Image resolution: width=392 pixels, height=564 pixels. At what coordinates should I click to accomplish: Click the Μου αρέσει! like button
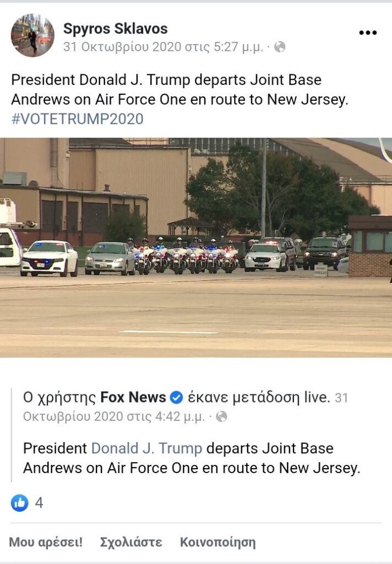pos(46,542)
